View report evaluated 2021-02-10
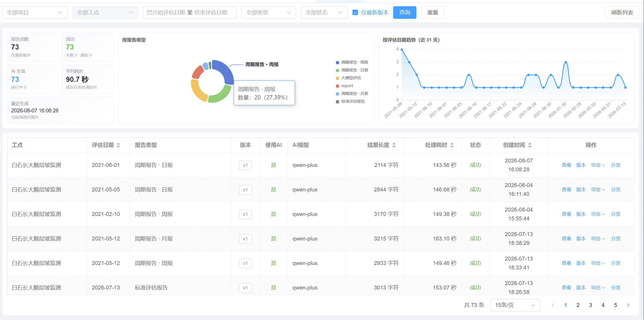The width and height of the screenshot is (644, 320). click(x=566, y=214)
